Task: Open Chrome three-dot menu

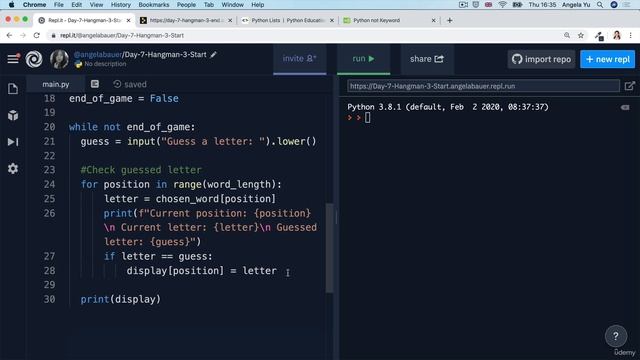Action: 631,36
